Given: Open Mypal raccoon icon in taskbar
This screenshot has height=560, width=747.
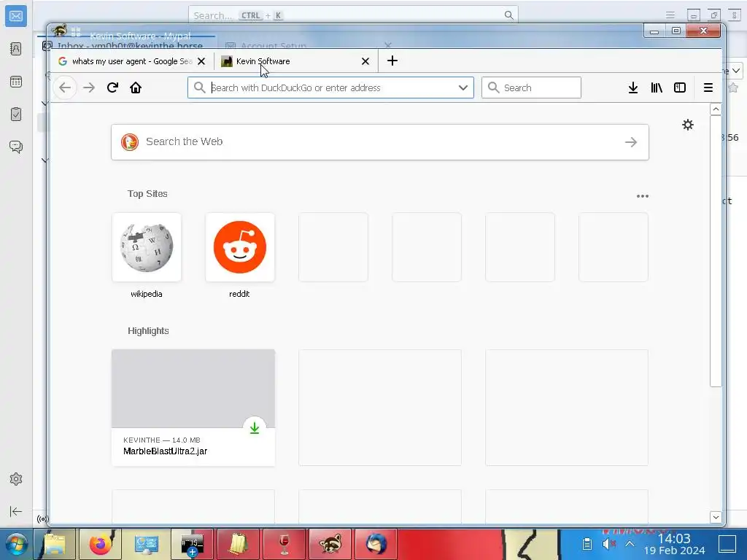Looking at the screenshot, I should tap(330, 544).
